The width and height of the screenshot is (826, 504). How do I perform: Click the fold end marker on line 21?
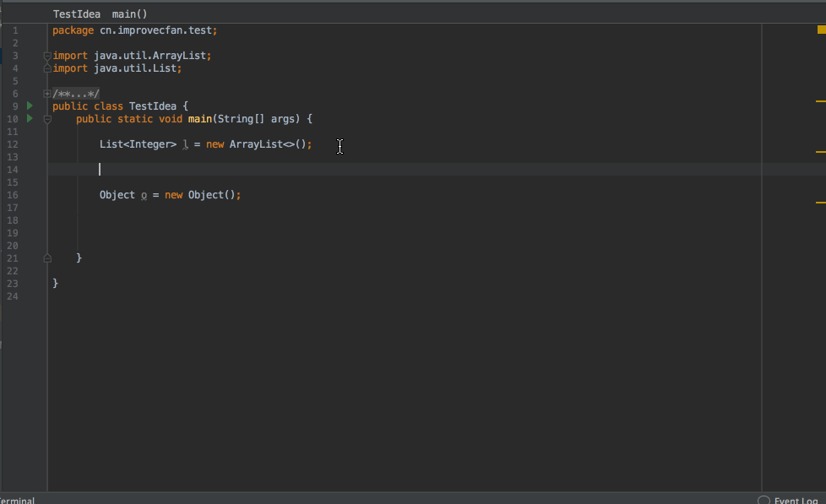(x=47, y=257)
